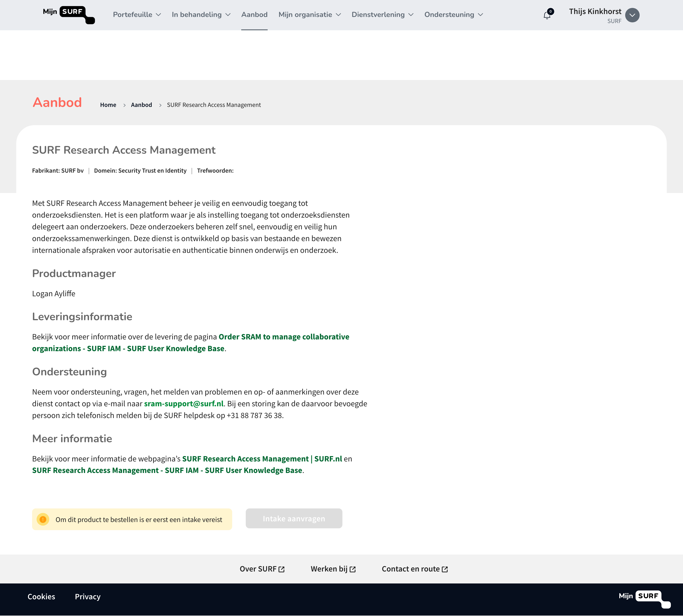
Task: Open the Order SRAM knowledge base link
Action: pyautogui.click(x=191, y=343)
